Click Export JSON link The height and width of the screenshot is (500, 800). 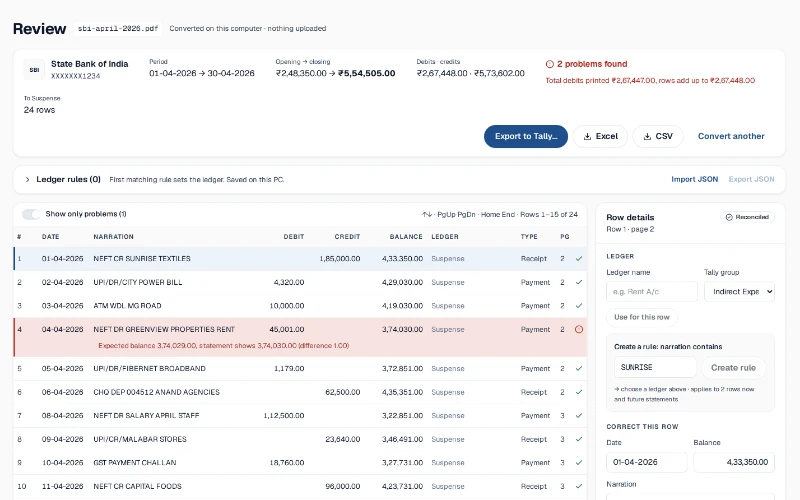pyautogui.click(x=751, y=180)
